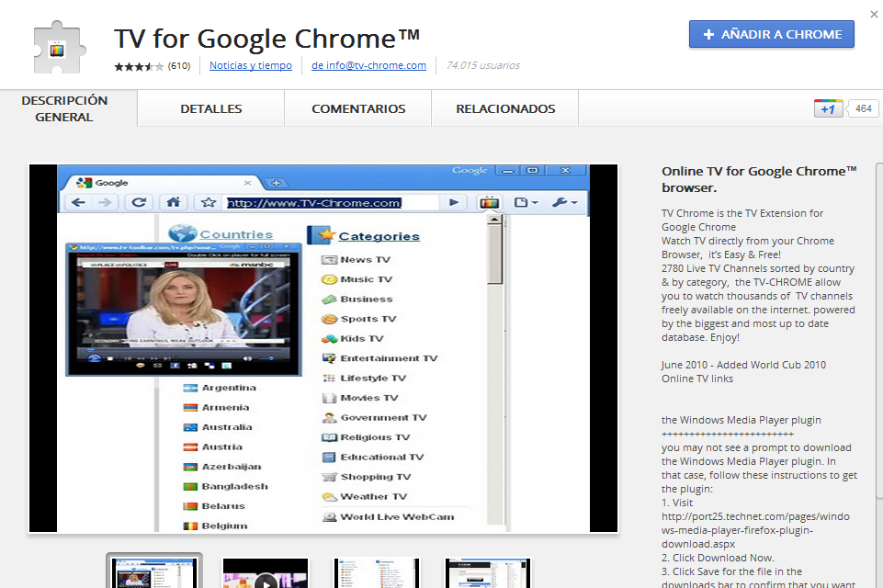The image size is (883, 588).
Task: Click the TV extension puzzle-piece icon
Action: coord(60,48)
